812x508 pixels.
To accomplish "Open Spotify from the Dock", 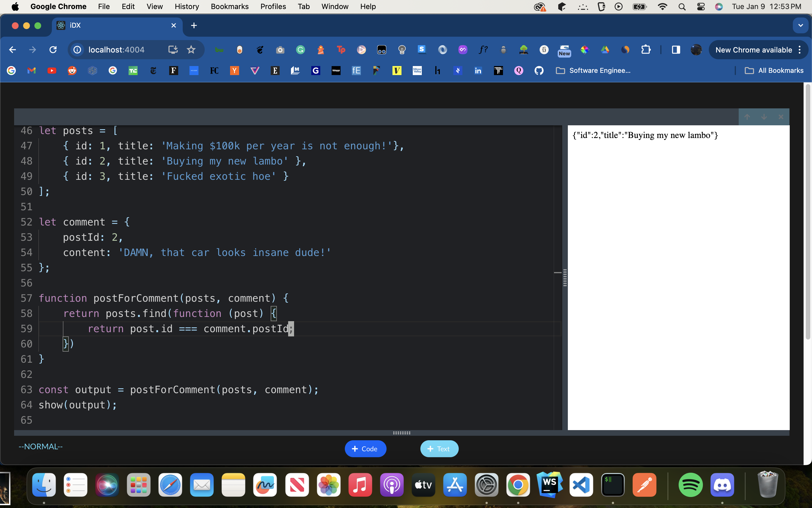I will [x=690, y=485].
